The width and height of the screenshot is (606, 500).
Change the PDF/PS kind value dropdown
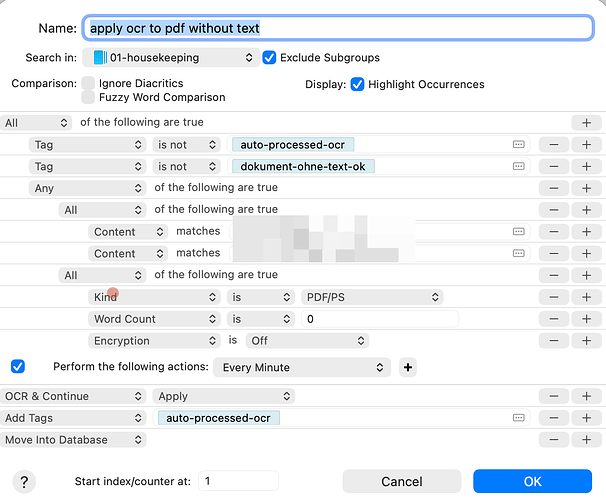(372, 297)
